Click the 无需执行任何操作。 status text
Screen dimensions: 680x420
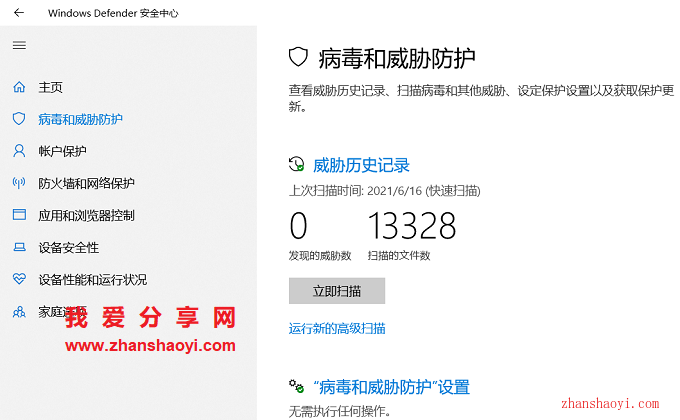point(340,410)
